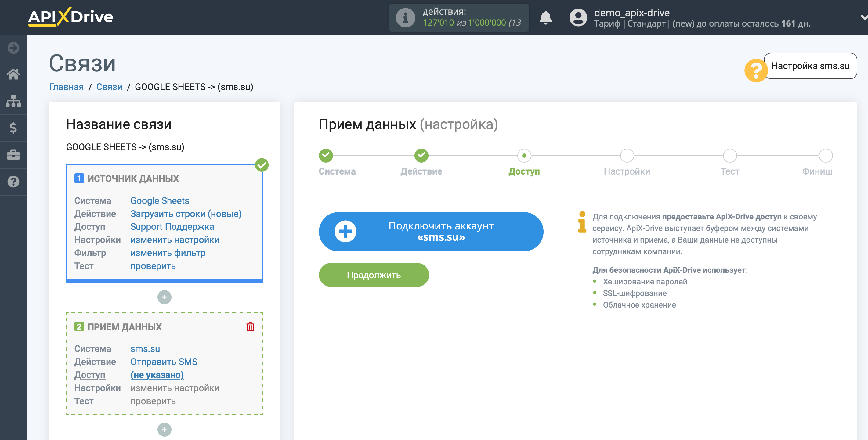The width and height of the screenshot is (868, 440).
Task: Open the 'sms.su' system link
Action: pos(145,349)
